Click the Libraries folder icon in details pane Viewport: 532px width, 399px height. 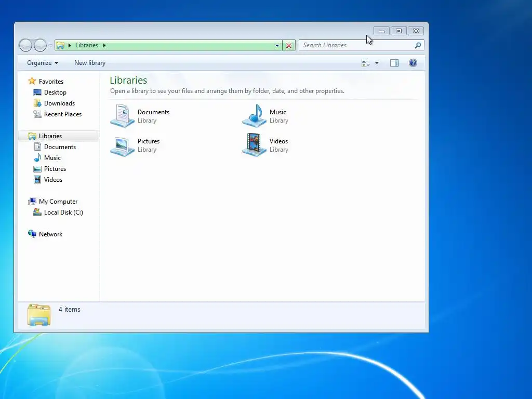click(x=39, y=315)
